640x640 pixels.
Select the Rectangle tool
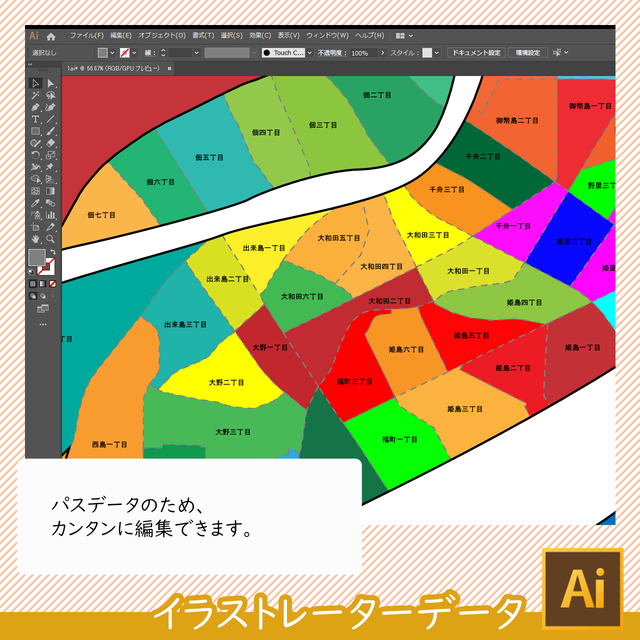(x=36, y=131)
